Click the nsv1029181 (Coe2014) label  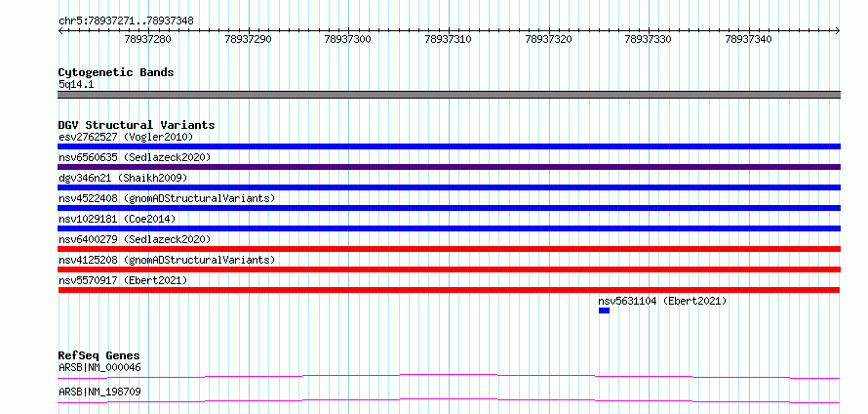coord(117,219)
